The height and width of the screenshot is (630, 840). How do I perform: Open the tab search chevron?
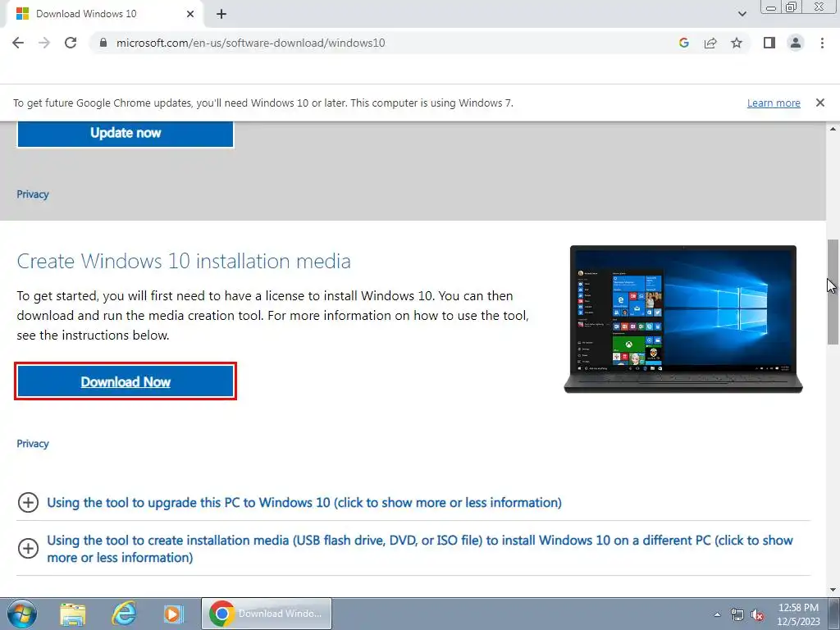[742, 14]
